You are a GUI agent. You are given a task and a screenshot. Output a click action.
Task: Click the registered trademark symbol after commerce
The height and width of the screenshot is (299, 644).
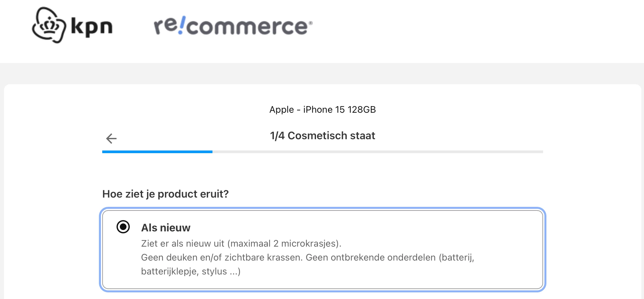(x=310, y=23)
